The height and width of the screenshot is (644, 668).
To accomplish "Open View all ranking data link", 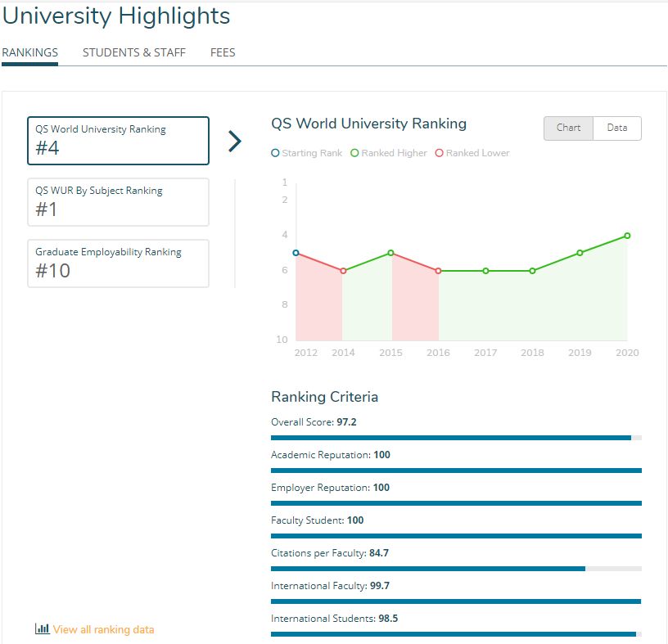I will pyautogui.click(x=103, y=629).
